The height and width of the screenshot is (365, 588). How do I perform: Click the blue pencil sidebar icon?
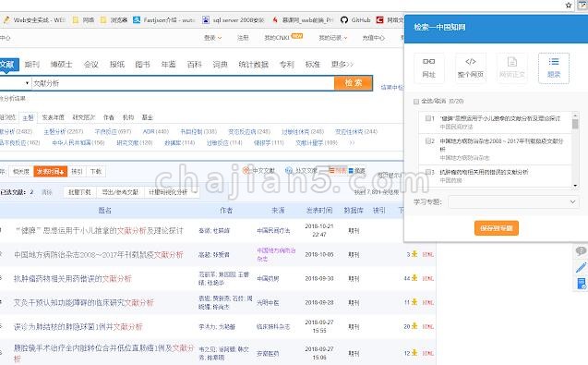pos(581,267)
